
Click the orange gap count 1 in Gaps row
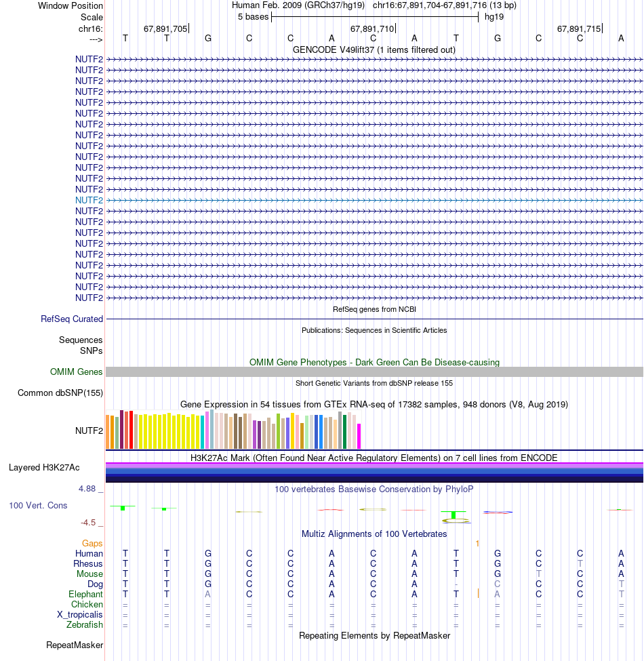point(477,544)
